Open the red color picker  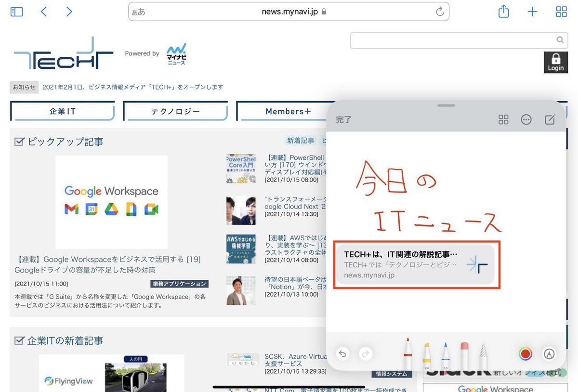coord(525,354)
